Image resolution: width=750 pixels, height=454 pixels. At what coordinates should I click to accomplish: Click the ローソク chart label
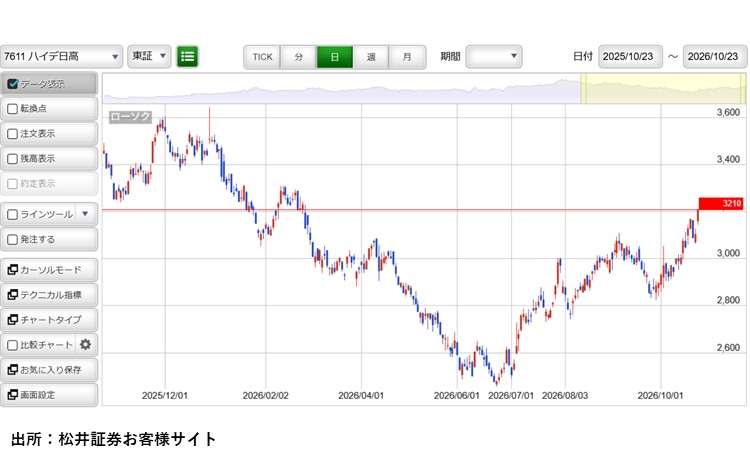(x=131, y=116)
